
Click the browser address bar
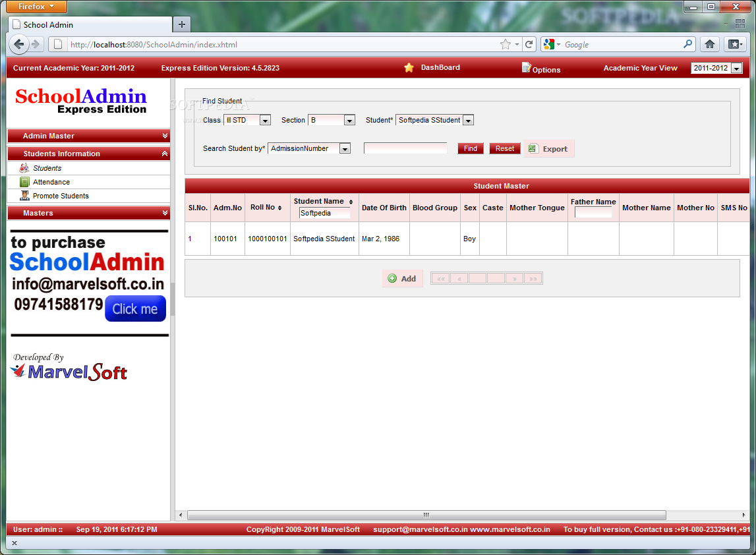coord(283,44)
